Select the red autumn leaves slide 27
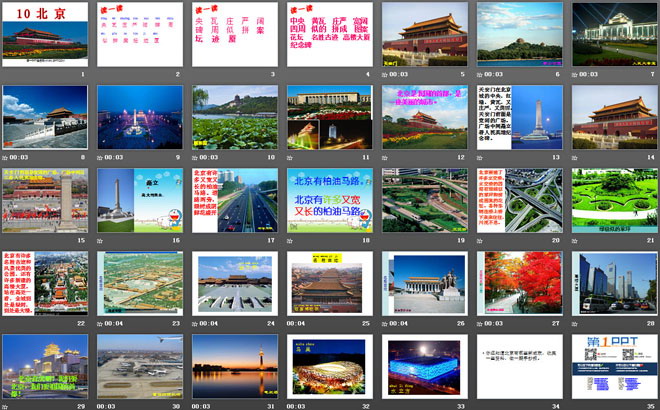Screen dimensions: 660x410 pos(519,283)
